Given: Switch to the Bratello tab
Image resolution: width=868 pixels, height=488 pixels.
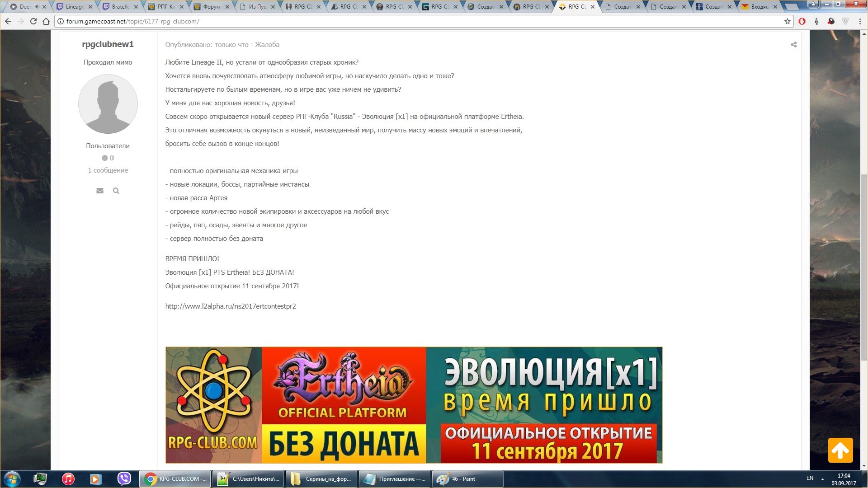Looking at the screenshot, I should tap(120, 7).
